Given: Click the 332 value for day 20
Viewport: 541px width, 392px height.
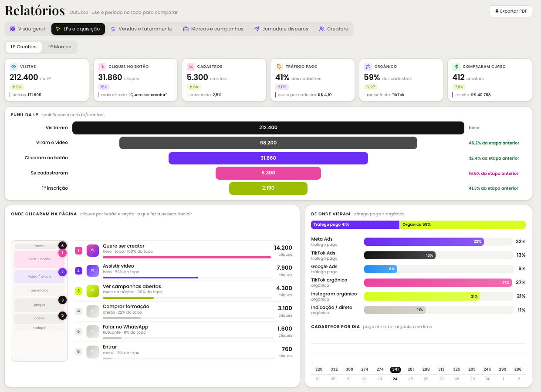Looking at the screenshot, I should coord(334,369).
